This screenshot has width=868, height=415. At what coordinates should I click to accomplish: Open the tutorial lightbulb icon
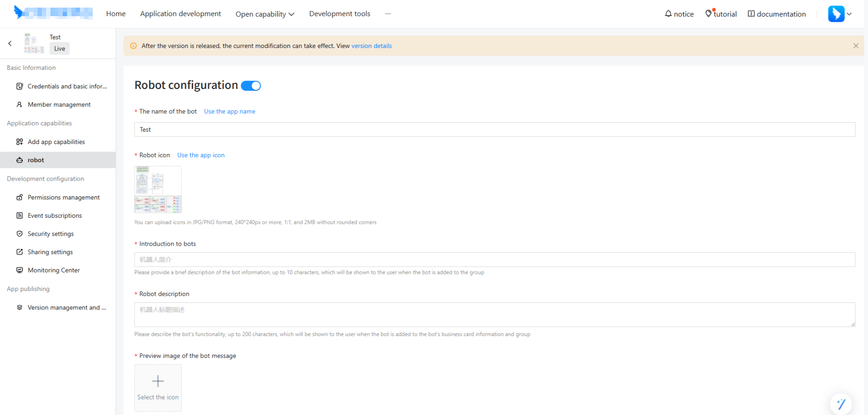pyautogui.click(x=709, y=14)
